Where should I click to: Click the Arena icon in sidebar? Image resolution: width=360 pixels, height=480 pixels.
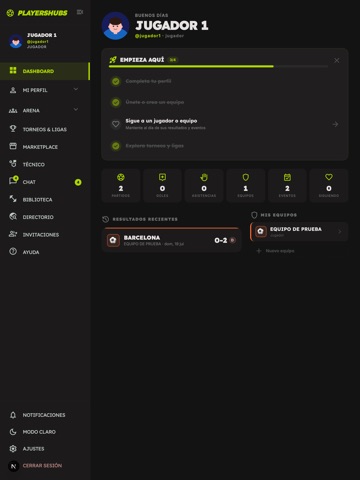[x=13, y=110]
